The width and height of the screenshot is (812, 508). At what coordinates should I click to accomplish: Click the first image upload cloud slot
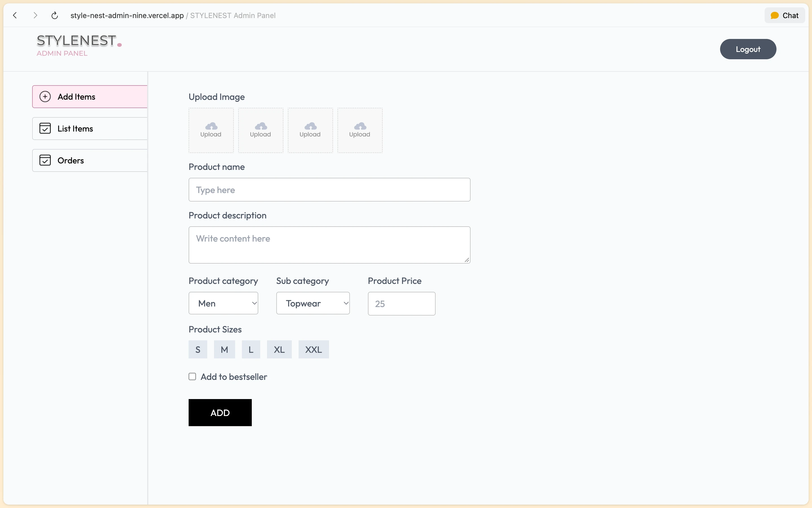point(211,130)
